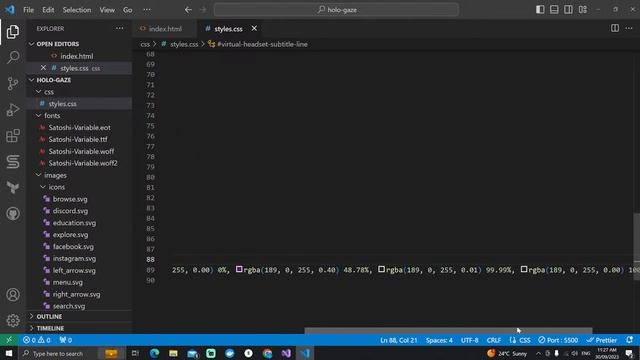Image resolution: width=640 pixels, height=360 pixels.
Task: Click the Ln 88, Col 21 position indicator
Action: (x=398, y=340)
